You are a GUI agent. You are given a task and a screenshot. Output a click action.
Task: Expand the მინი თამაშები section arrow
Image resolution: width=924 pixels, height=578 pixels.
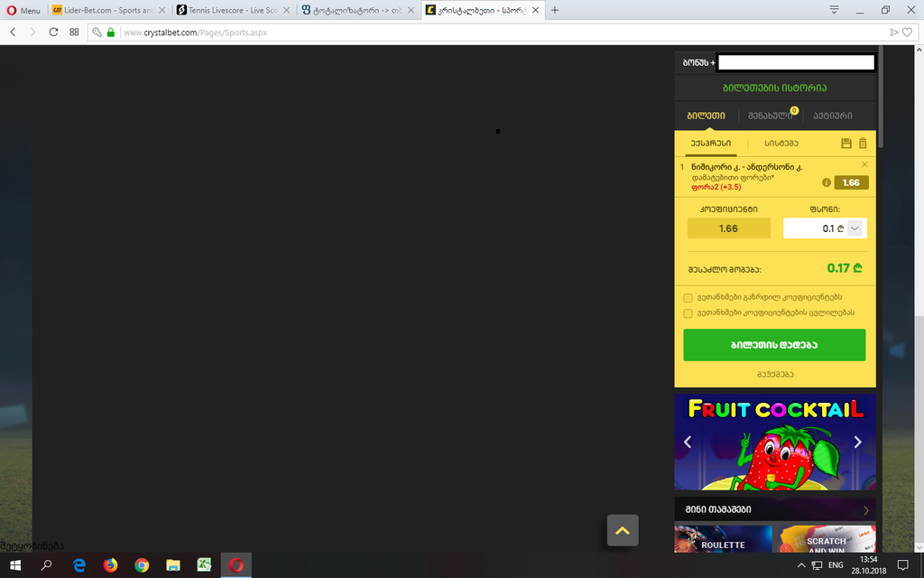(866, 510)
